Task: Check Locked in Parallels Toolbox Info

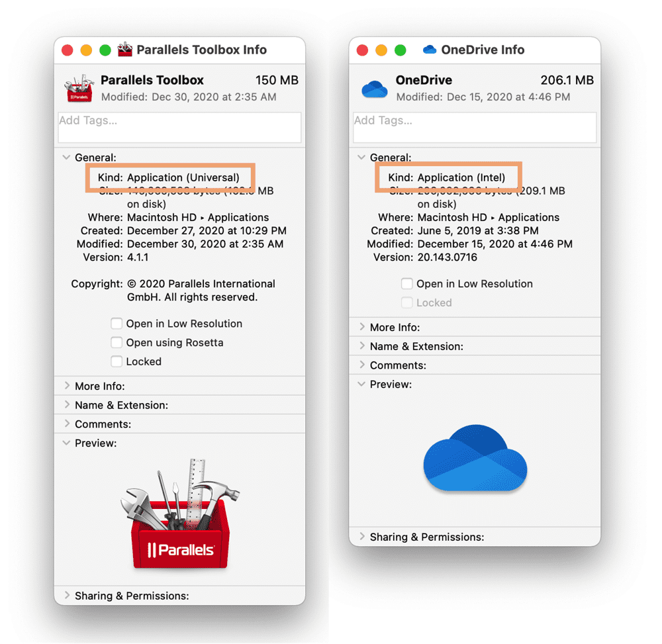Action: coord(117,361)
